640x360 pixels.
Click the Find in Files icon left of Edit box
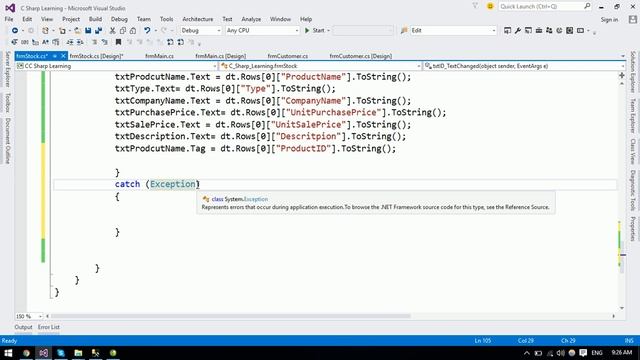tap(404, 31)
